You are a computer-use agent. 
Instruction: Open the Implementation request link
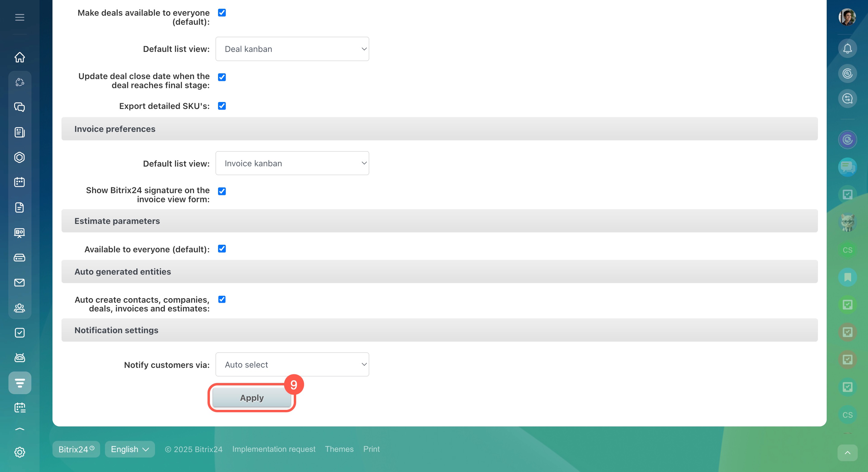(274, 449)
